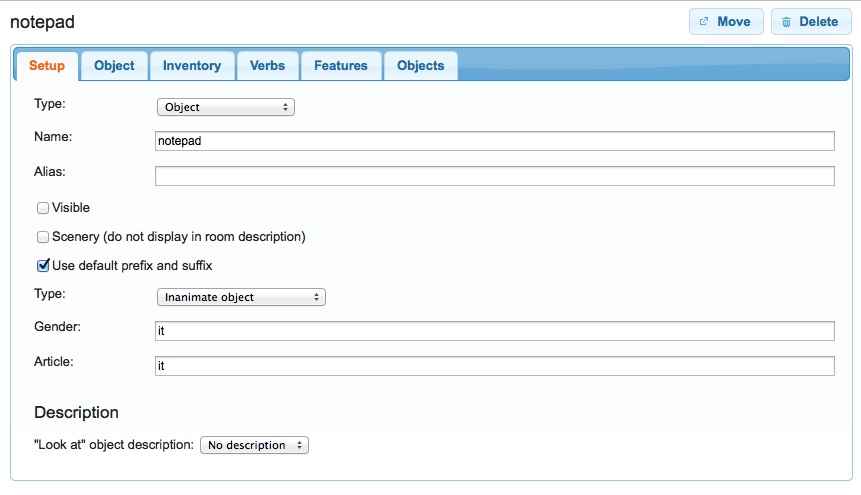Image resolution: width=861 pixels, height=495 pixels.
Task: Click the trash icon on Delete
Action: pyautogui.click(x=787, y=22)
